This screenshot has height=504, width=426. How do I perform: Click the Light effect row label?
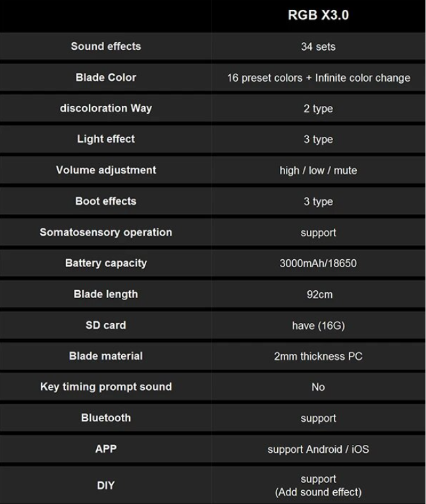[x=106, y=139]
